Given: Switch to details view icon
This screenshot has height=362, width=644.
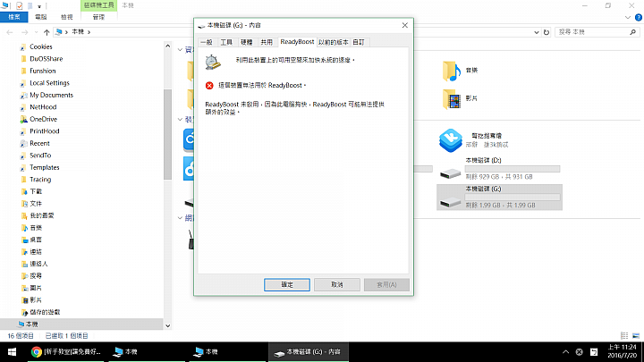Looking at the screenshot, I should point(624,336).
